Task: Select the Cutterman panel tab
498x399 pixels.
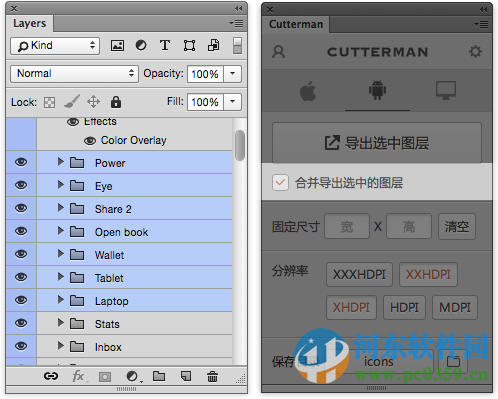Action: (296, 24)
